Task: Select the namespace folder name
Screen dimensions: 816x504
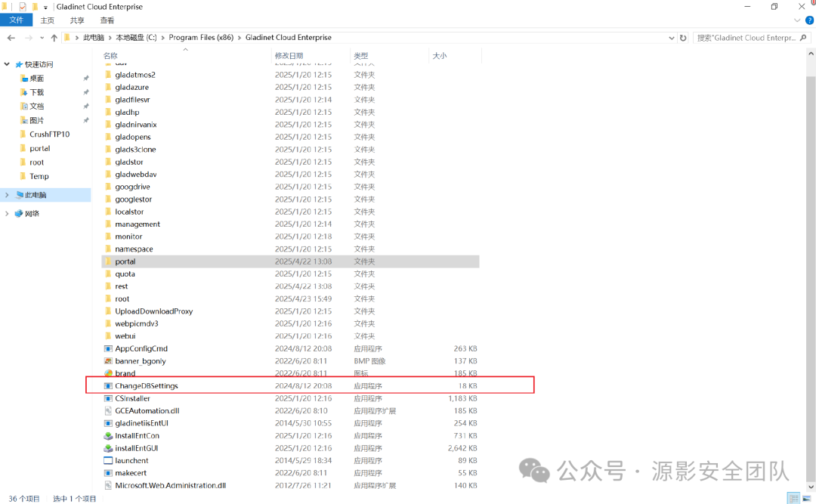Action: click(134, 249)
